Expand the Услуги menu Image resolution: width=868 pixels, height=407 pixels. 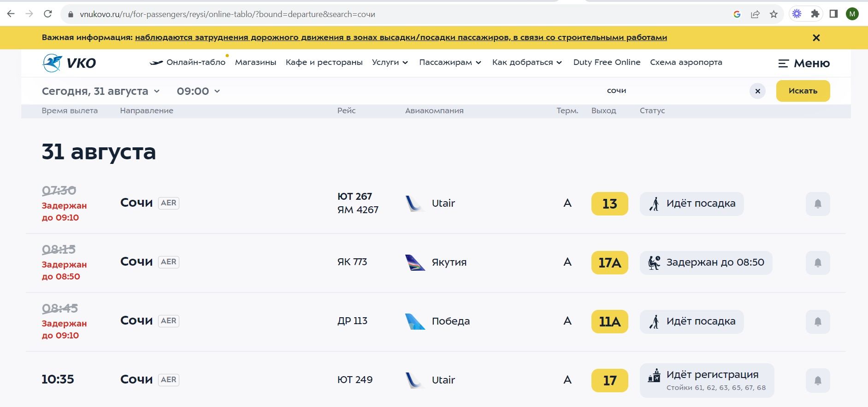pos(390,62)
